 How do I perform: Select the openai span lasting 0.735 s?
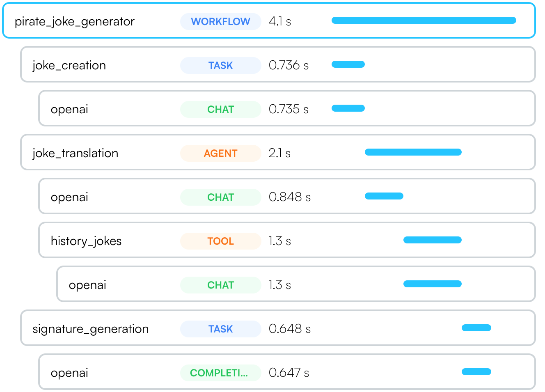pyautogui.click(x=287, y=108)
